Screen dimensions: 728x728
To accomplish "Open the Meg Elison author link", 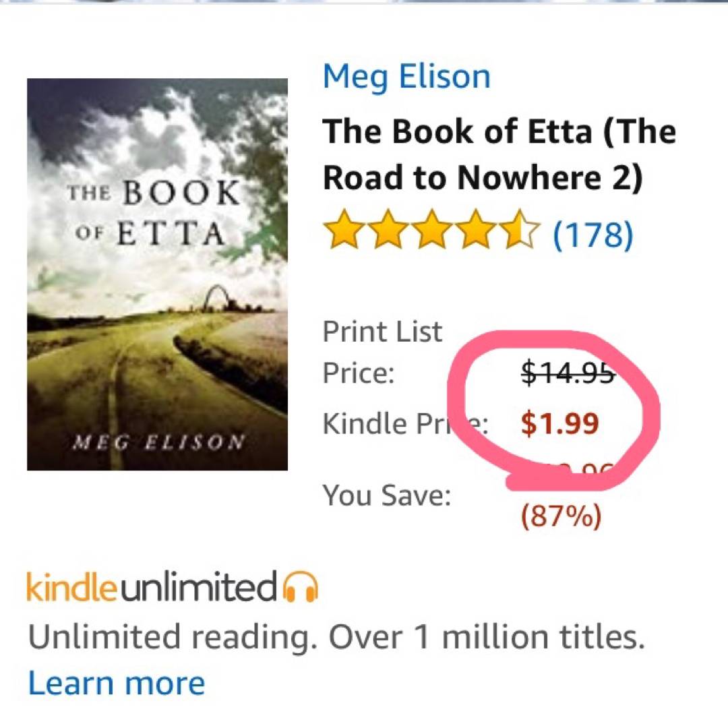I will 406,76.
